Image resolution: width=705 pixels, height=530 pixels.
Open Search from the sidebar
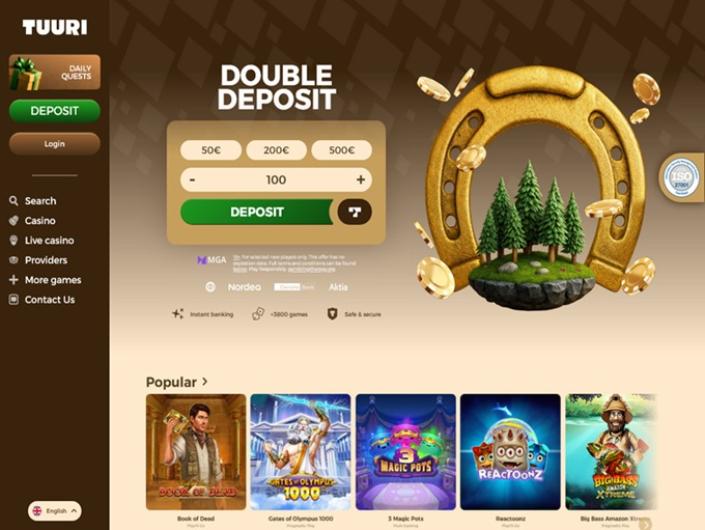[32, 201]
